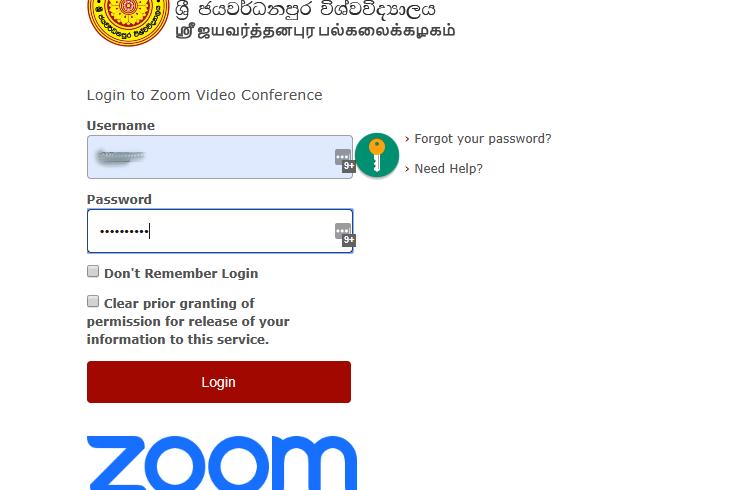Image resolution: width=736 pixels, height=490 pixels.
Task: Click the Password field label
Action: [x=119, y=199]
